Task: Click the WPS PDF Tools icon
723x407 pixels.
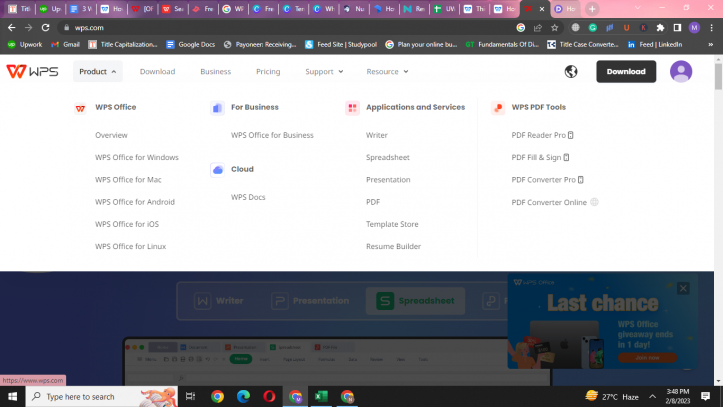Action: pyautogui.click(x=498, y=108)
